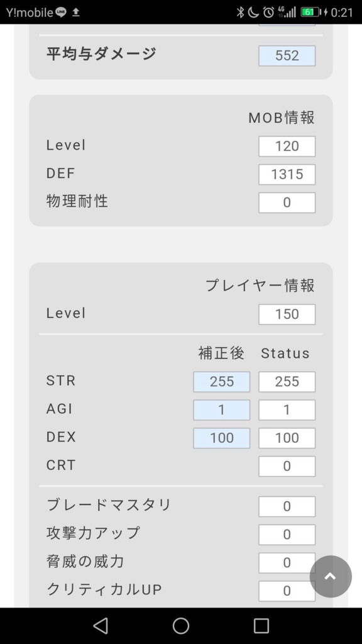Screen dimensions: 362x644
Task: Select the MOB DEF field showing 1315
Action: point(287,175)
